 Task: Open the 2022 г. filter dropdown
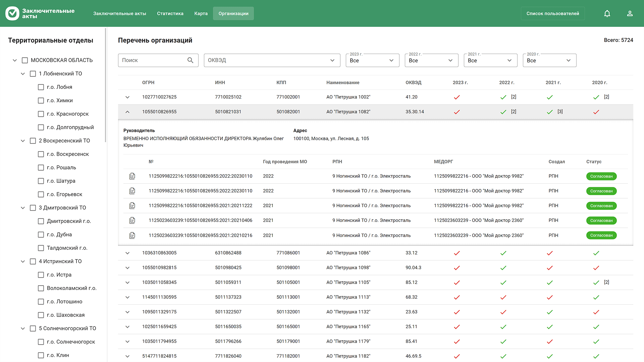coord(432,60)
